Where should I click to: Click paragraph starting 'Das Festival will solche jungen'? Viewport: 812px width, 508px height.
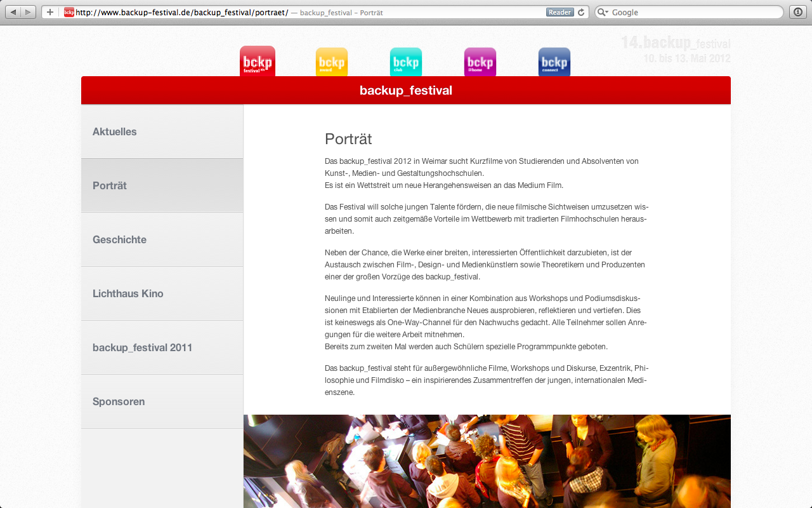(487, 218)
